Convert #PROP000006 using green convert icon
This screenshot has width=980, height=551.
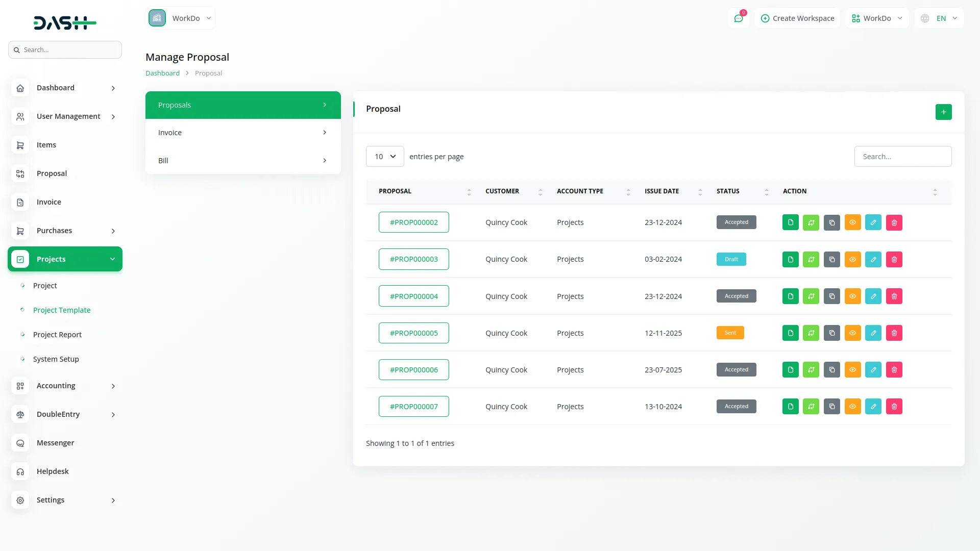[x=811, y=369]
